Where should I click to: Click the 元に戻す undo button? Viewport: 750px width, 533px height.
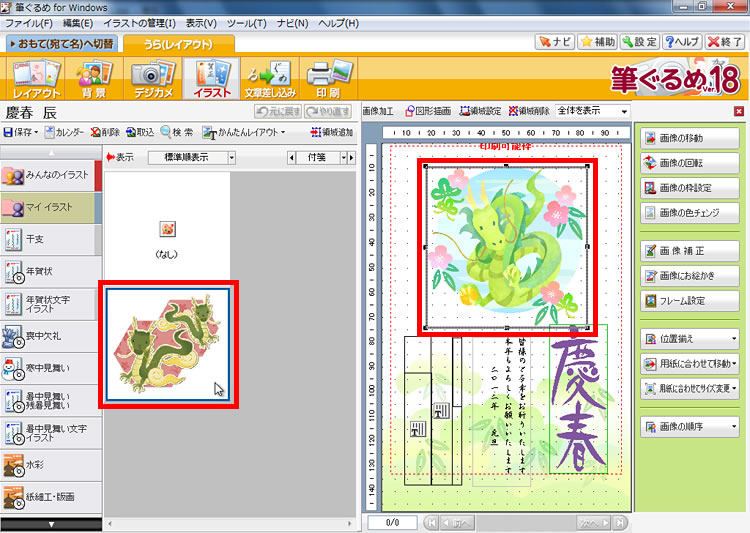coord(278,111)
